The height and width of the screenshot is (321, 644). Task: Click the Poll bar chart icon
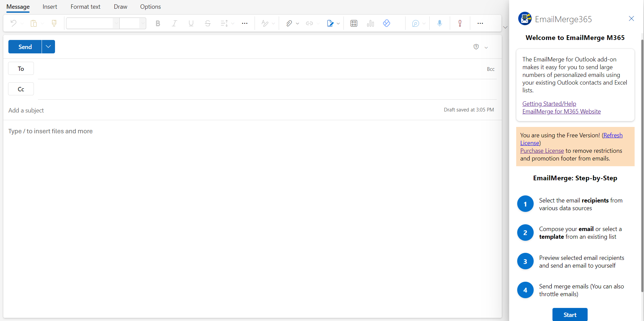tap(370, 23)
